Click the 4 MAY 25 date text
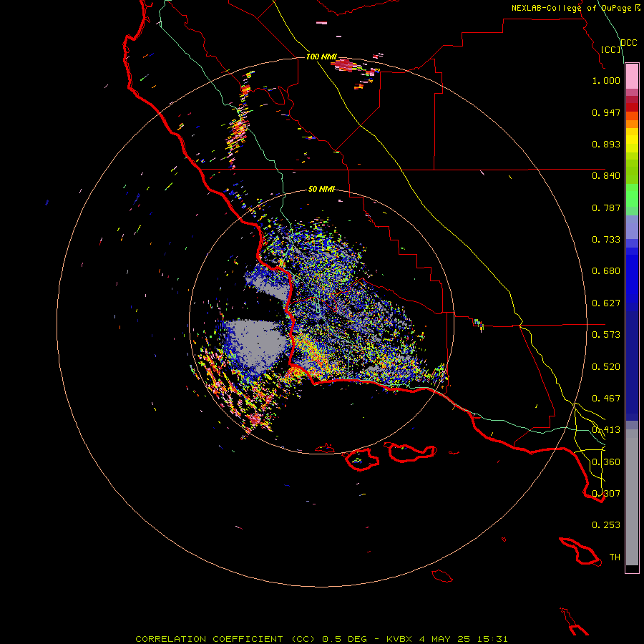 [x=446, y=639]
